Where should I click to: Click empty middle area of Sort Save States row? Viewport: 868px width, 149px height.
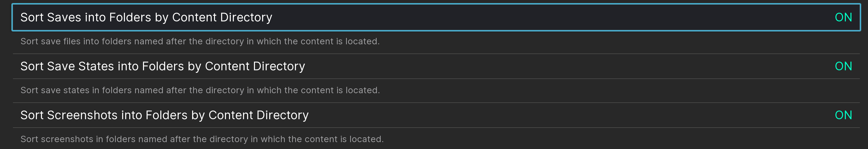[539, 66]
